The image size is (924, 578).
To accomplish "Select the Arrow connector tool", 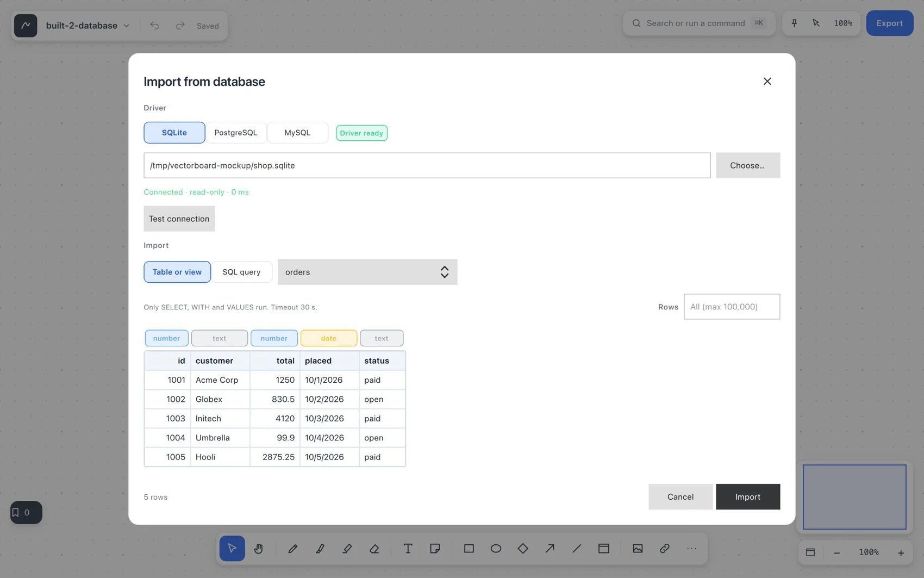I will (x=550, y=548).
